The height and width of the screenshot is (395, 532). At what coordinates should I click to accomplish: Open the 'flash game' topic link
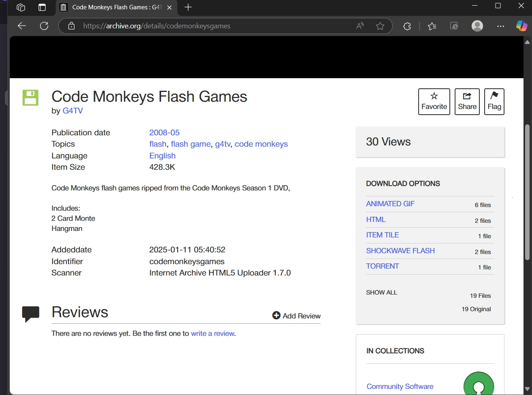pyautogui.click(x=191, y=144)
